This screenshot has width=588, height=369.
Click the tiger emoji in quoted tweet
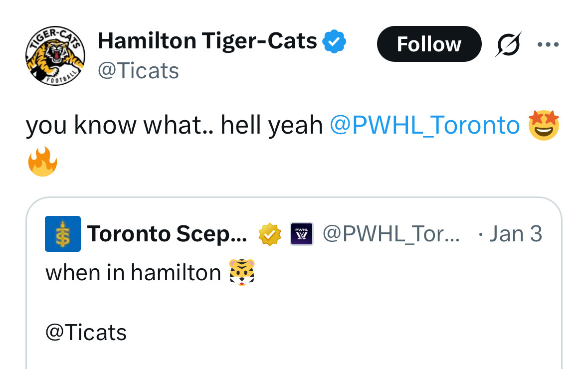click(x=242, y=273)
